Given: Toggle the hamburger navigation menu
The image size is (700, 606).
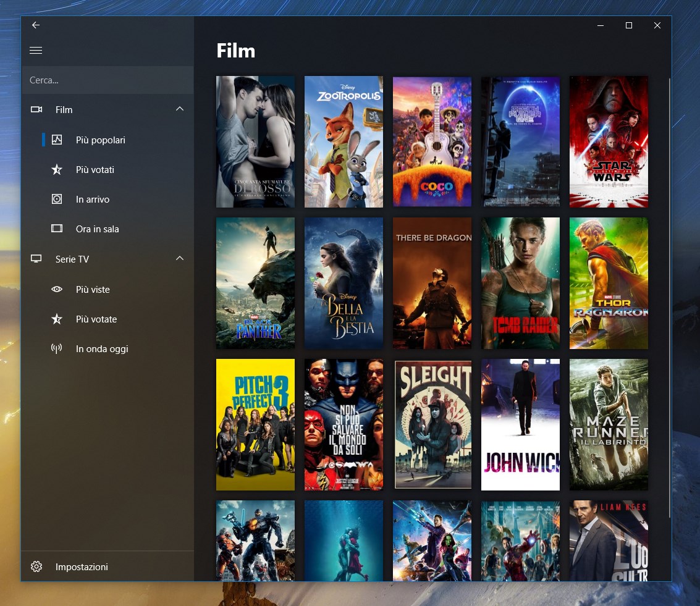Looking at the screenshot, I should [x=36, y=51].
